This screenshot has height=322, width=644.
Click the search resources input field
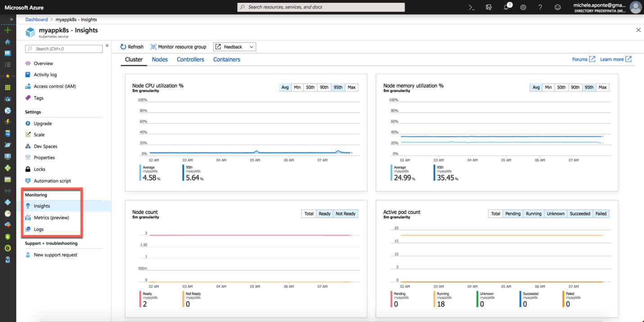point(320,7)
